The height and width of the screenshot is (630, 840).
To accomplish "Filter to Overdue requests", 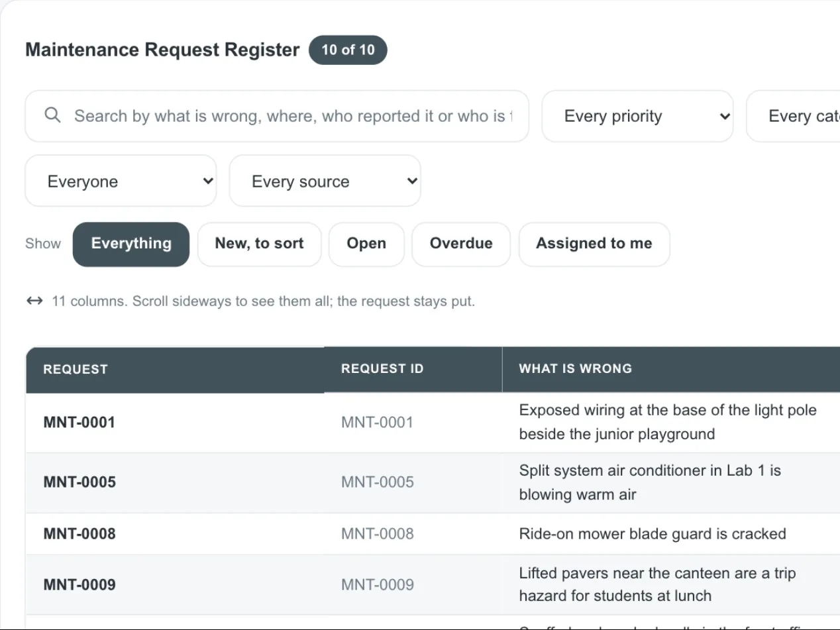I will (x=461, y=244).
